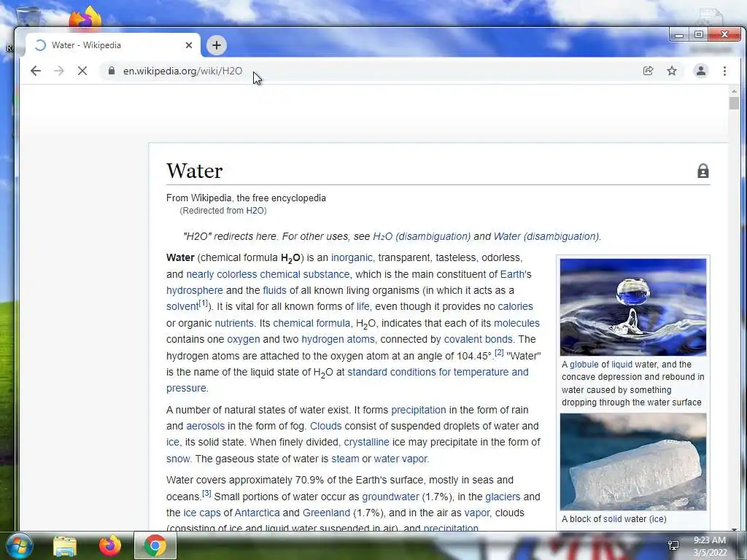Open the fluids link
The height and width of the screenshot is (560, 747).
point(274,290)
